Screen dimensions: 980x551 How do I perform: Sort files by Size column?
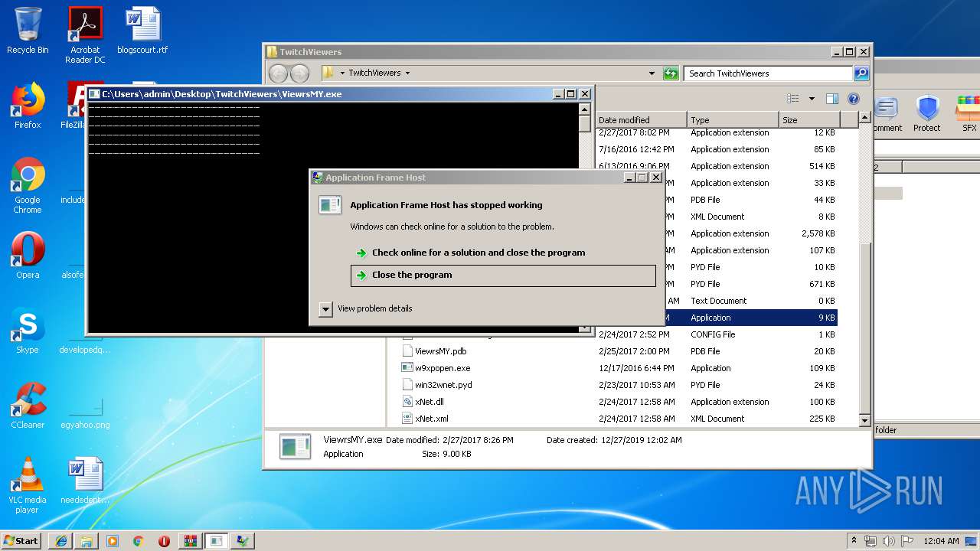point(809,120)
